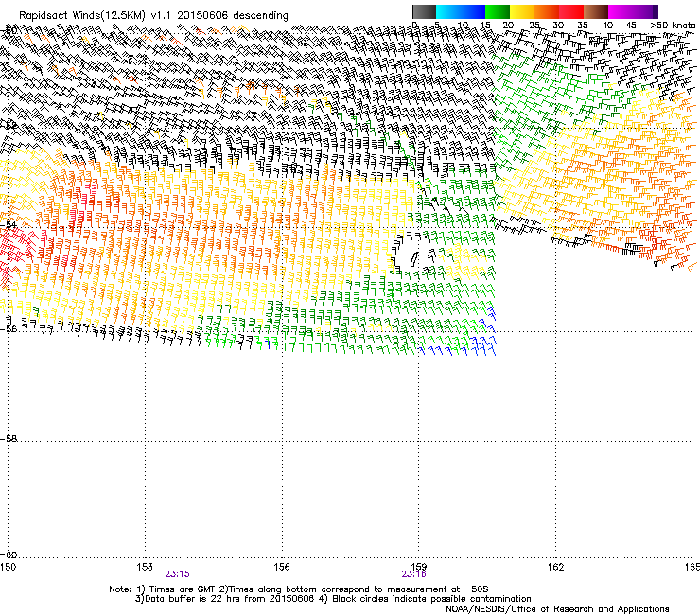The image size is (700, 615).
Task: Click the purple time stamp '23:15'
Action: (x=177, y=574)
